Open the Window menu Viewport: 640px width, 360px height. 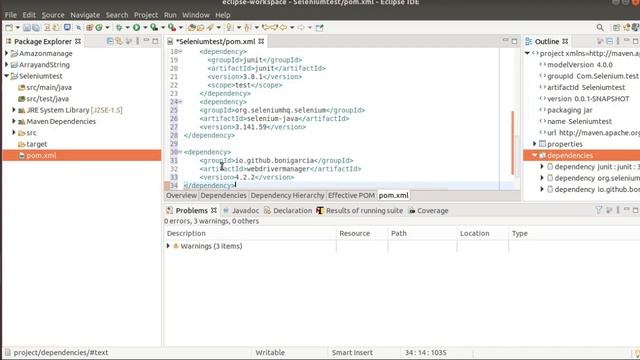(x=196, y=15)
